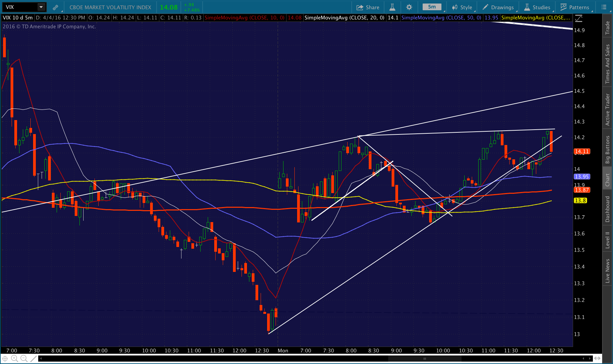The height and width of the screenshot is (364, 613).
Task: Open the Level II sidebar tab
Action: [607, 240]
